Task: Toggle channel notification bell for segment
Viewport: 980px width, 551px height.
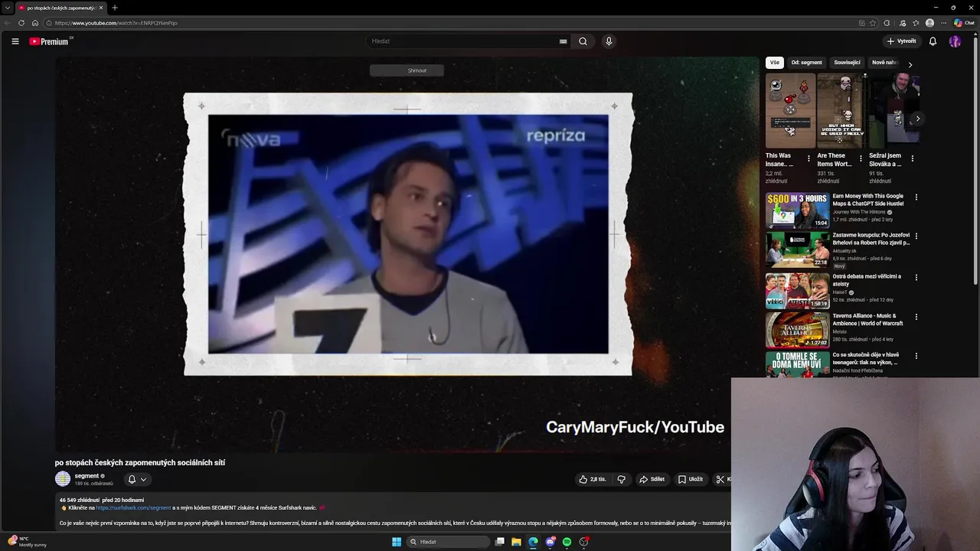Action: (x=137, y=479)
